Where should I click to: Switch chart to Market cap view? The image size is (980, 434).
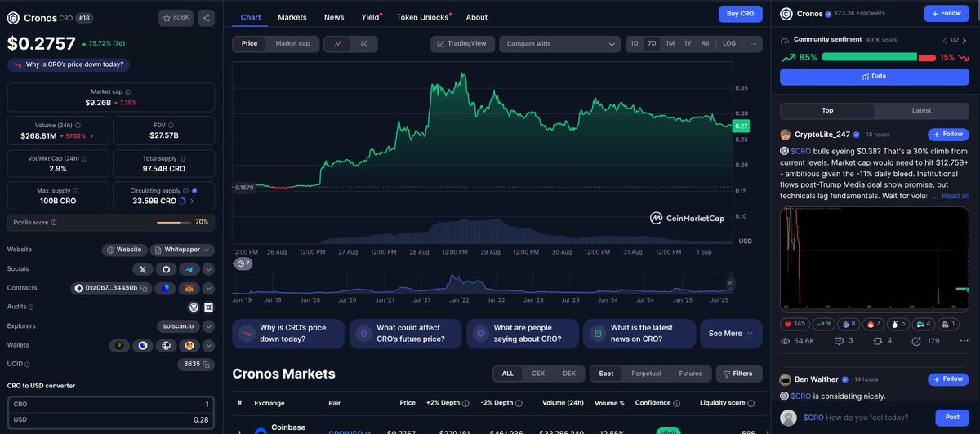pos(292,44)
